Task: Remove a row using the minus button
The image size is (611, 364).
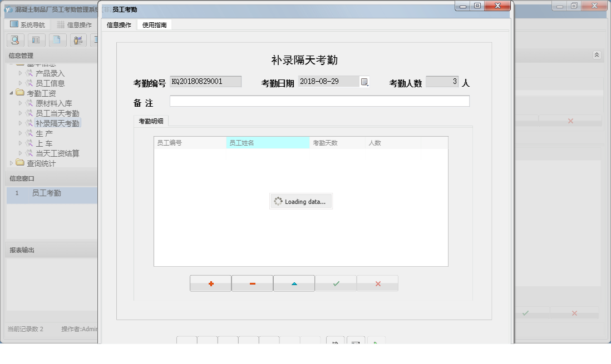Action: pyautogui.click(x=252, y=283)
